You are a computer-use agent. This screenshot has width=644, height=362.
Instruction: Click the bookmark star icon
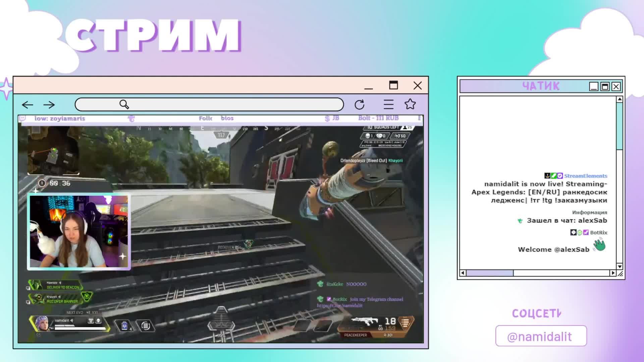(410, 104)
